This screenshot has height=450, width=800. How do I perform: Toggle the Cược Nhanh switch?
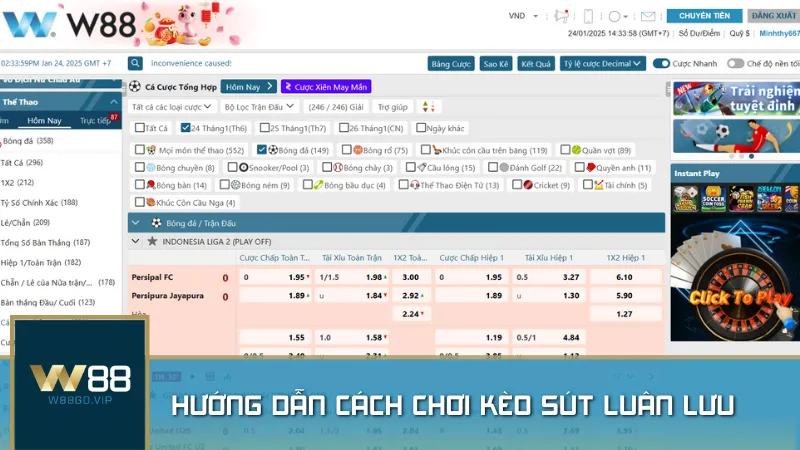661,63
